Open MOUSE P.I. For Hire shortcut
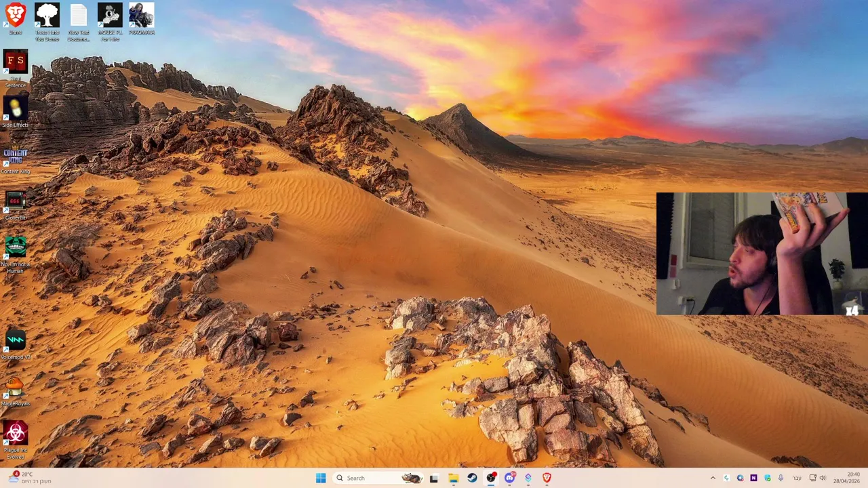This screenshot has height=488, width=868. 109,22
